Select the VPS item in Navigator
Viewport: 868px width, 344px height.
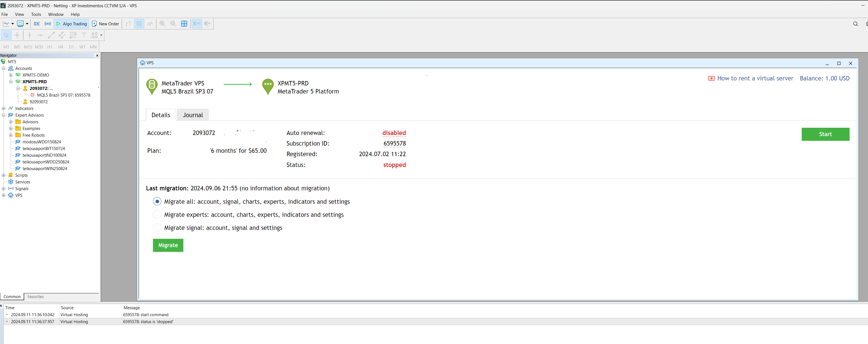[19, 195]
